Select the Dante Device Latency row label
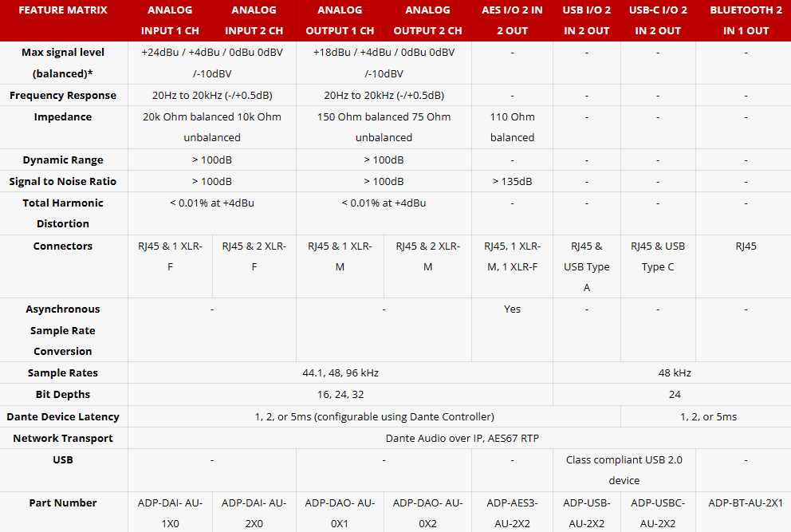This screenshot has height=532, width=791. (63, 417)
